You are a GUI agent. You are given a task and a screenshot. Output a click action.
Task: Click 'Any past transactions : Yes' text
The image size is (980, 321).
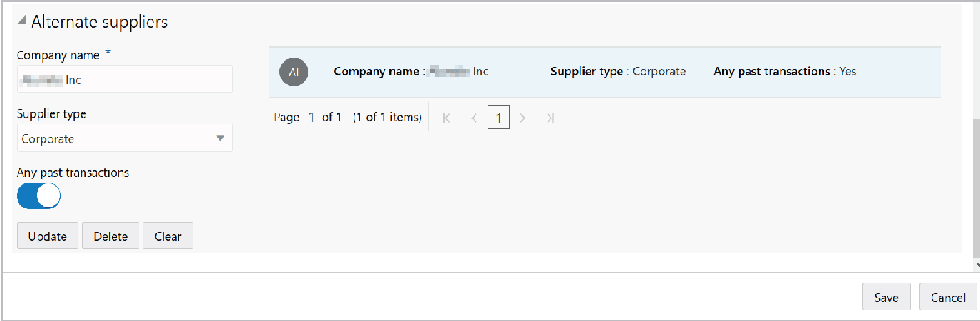pyautogui.click(x=784, y=71)
